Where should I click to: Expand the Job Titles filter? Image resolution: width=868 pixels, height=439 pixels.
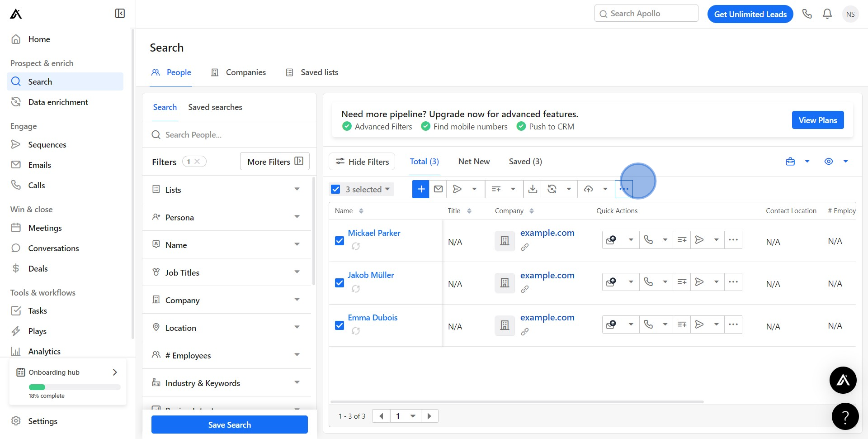coord(226,272)
